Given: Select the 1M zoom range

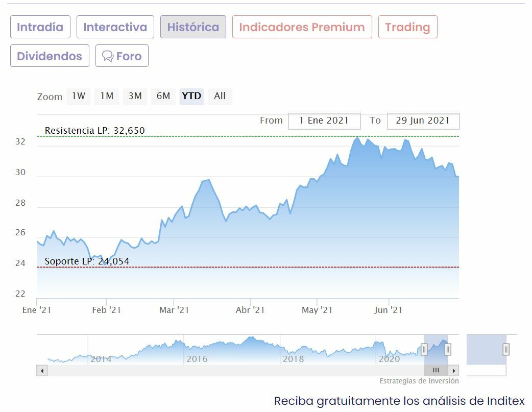Looking at the screenshot, I should pos(107,96).
